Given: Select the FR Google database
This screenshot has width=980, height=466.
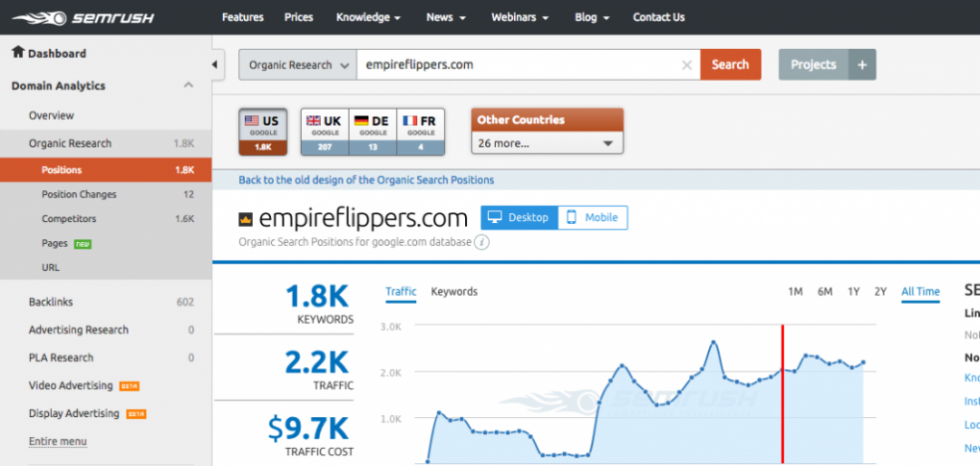Looking at the screenshot, I should [420, 132].
